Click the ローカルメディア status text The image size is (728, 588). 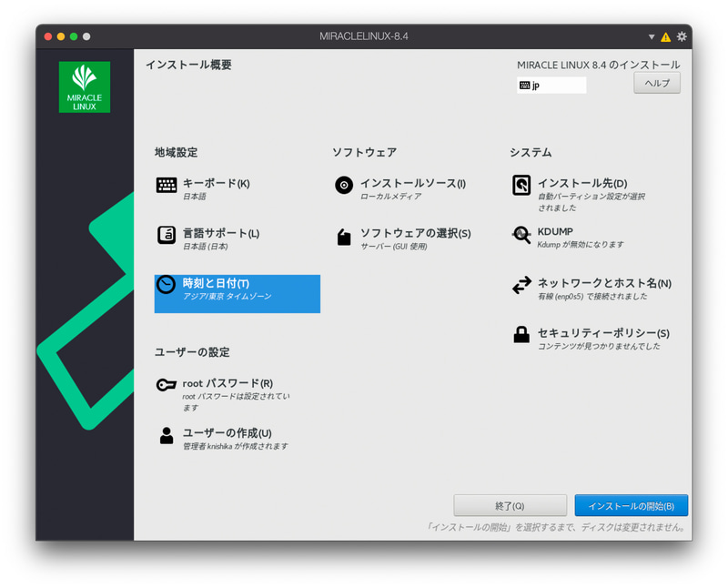tap(390, 197)
